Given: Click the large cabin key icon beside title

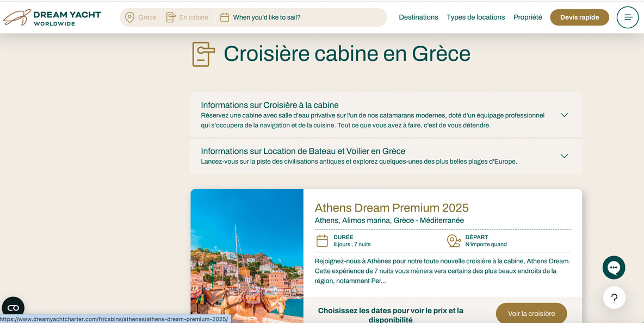Looking at the screenshot, I should (203, 54).
